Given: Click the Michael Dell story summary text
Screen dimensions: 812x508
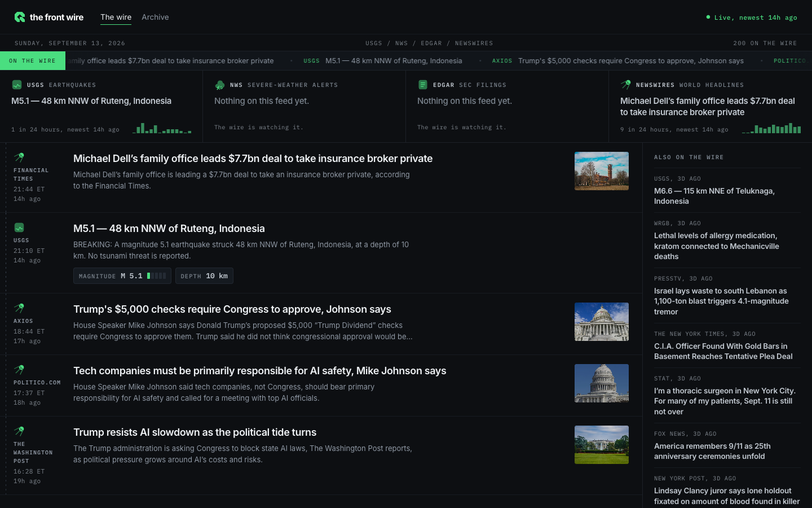Looking at the screenshot, I should [x=241, y=180].
